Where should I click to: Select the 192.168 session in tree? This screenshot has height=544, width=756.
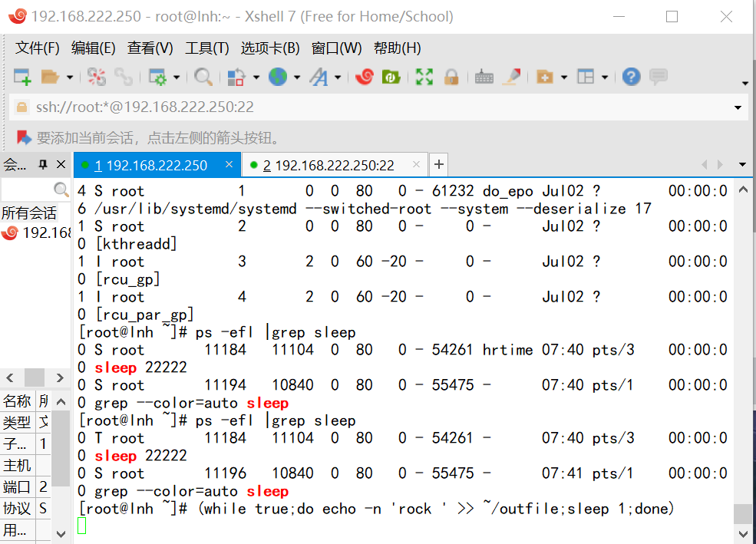pyautogui.click(x=36, y=232)
